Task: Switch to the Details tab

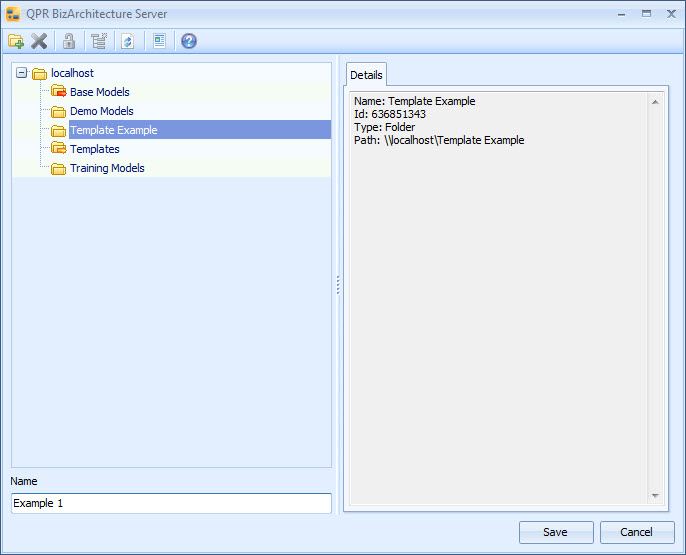Action: 366,75
